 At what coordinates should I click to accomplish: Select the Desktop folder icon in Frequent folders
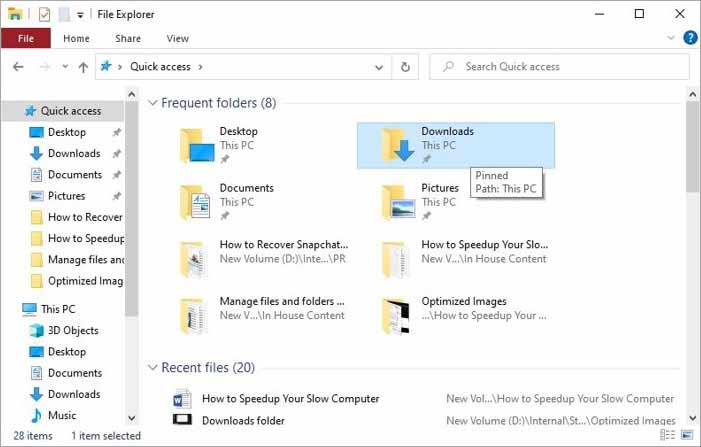[x=197, y=145]
